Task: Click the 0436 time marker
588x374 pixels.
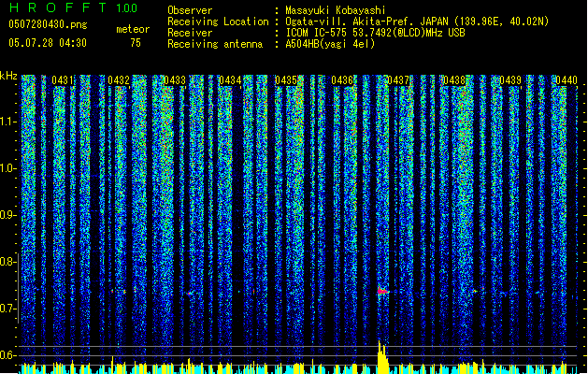Action: (342, 80)
